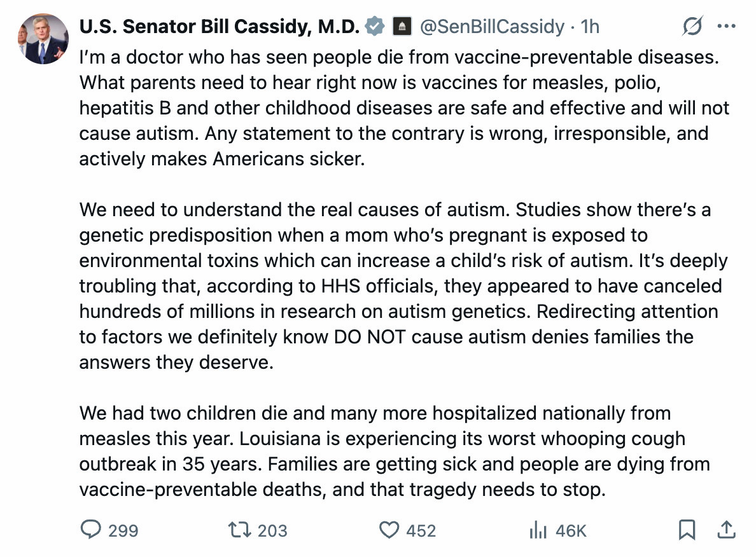The image size is (756, 557).
Task: Click the 1h post timestamp
Action: click(x=591, y=27)
